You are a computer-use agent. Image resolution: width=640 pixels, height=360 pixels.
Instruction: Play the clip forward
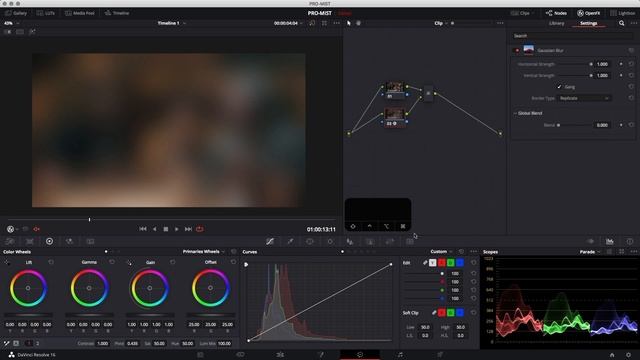click(x=177, y=229)
